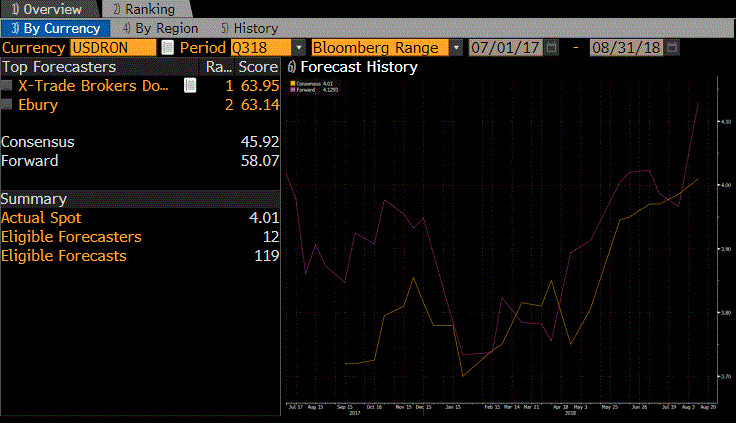Select the By Region tab

pos(161,28)
